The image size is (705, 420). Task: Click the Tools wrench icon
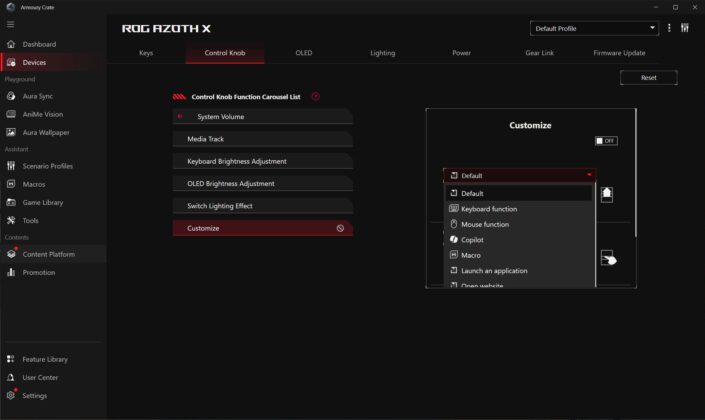point(11,220)
